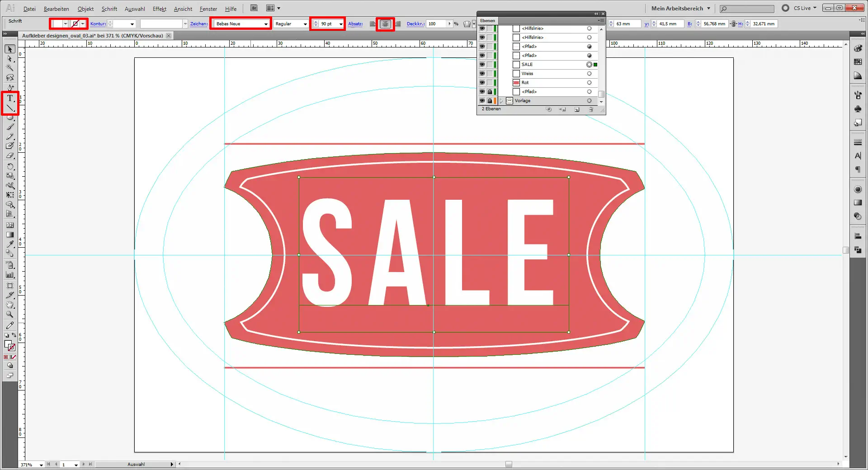
Task: Hide the SALE layer via eye icon
Action: [482, 65]
